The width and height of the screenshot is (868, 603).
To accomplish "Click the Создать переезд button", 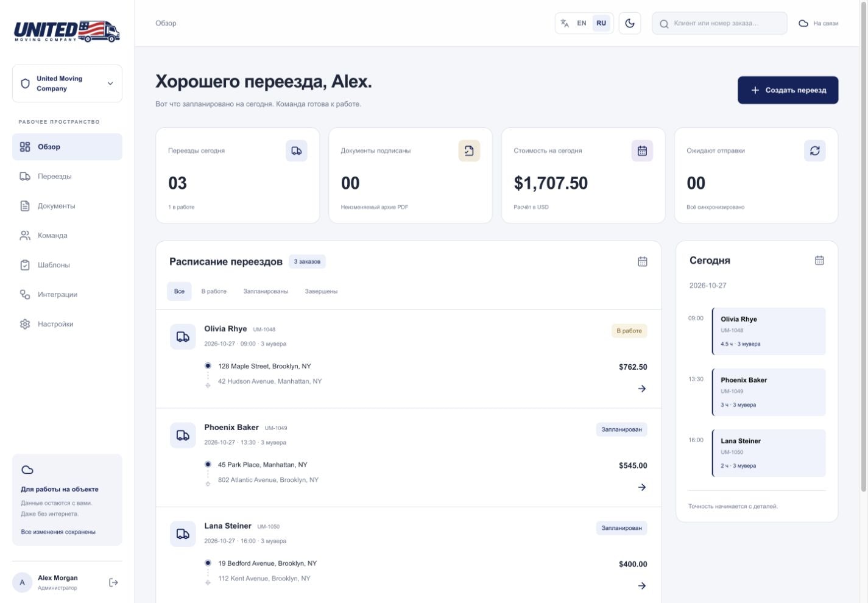I will pyautogui.click(x=788, y=90).
